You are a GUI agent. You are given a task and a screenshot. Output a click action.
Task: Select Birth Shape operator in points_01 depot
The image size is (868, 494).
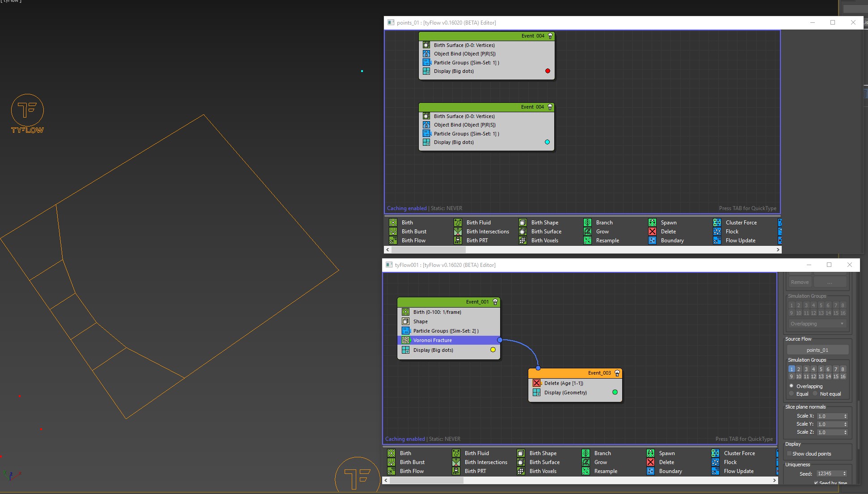point(539,223)
